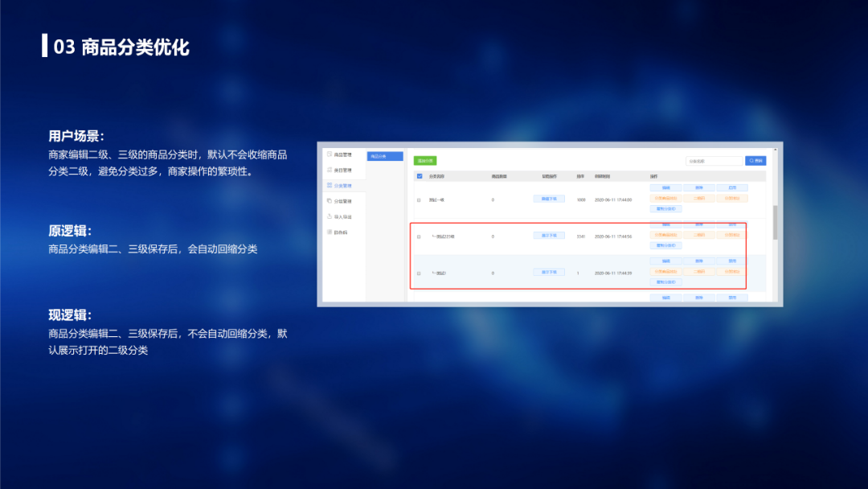Viewport: 868px width, 489px height.
Task: Select the 分类管理 grid icon
Action: tap(330, 186)
